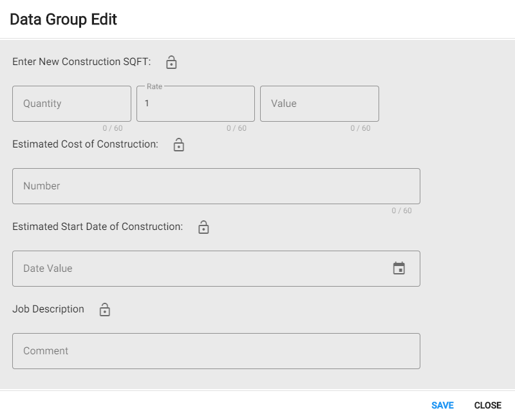Toggle the lock beside Enter New Construction SQFT

tap(171, 62)
